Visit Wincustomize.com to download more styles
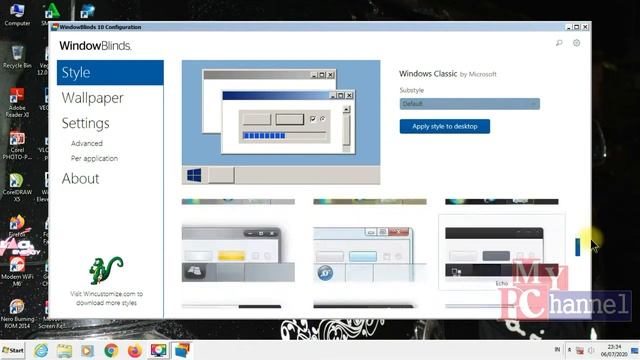 [x=106, y=298]
